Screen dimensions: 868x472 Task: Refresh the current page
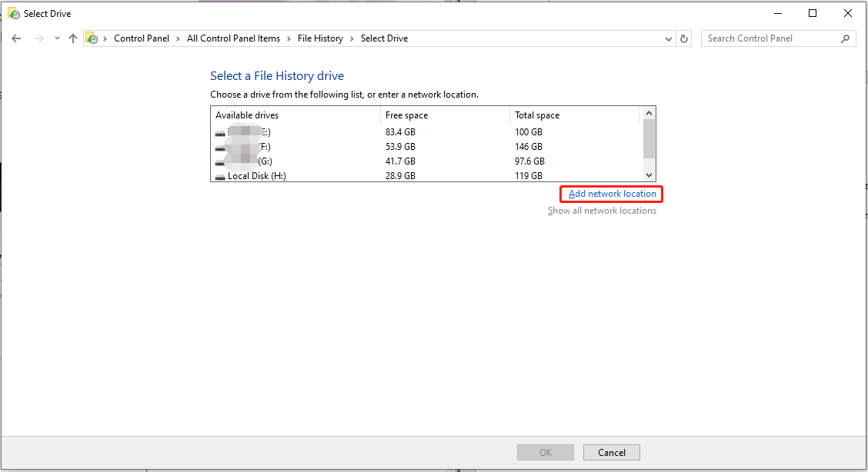[x=684, y=38]
